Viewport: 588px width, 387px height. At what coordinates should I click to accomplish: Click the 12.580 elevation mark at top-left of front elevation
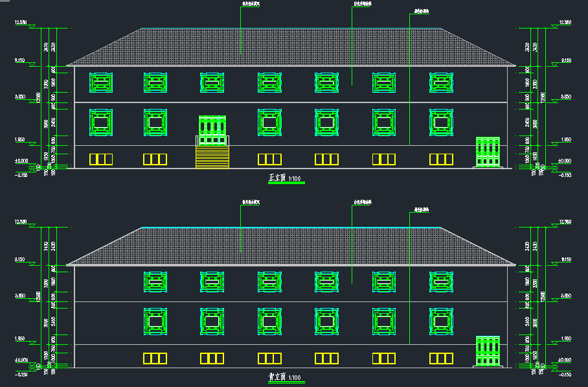pyautogui.click(x=21, y=23)
